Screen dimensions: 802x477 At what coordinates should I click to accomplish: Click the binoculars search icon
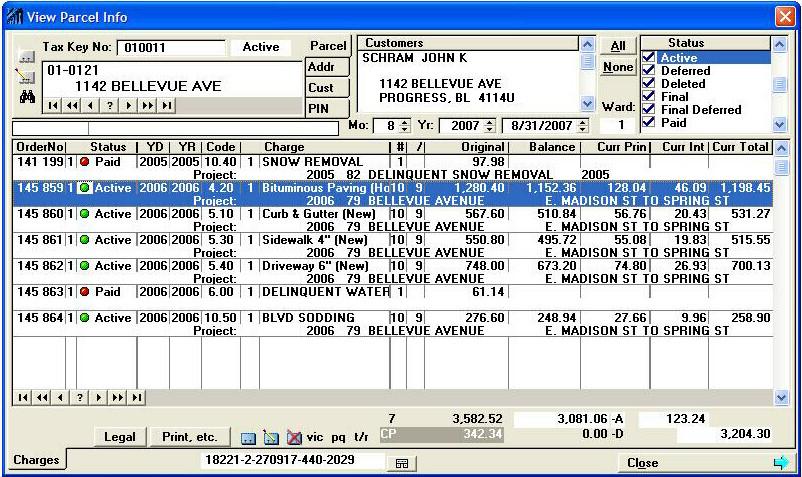point(26,96)
